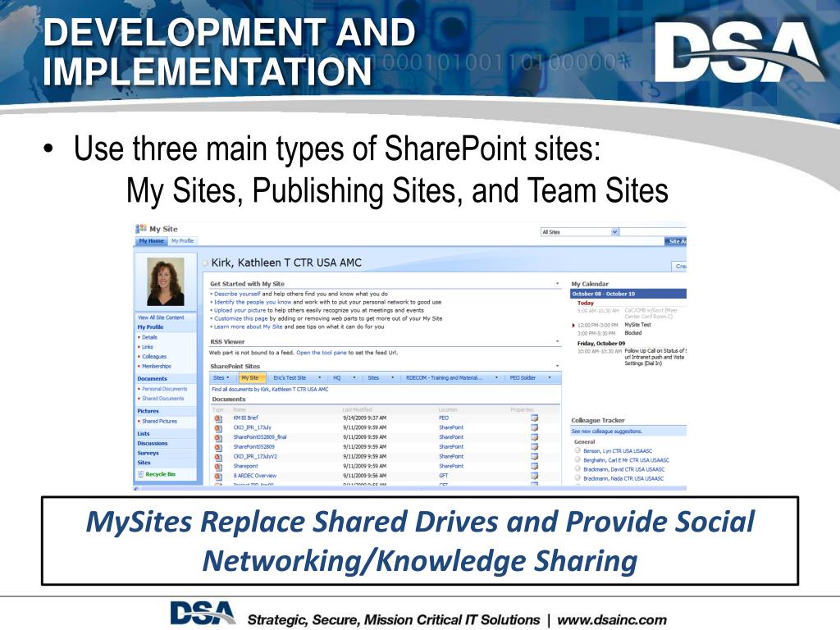840x630 pixels.
Task: Open the 8 ARDEC Overview document
Action: [x=254, y=476]
